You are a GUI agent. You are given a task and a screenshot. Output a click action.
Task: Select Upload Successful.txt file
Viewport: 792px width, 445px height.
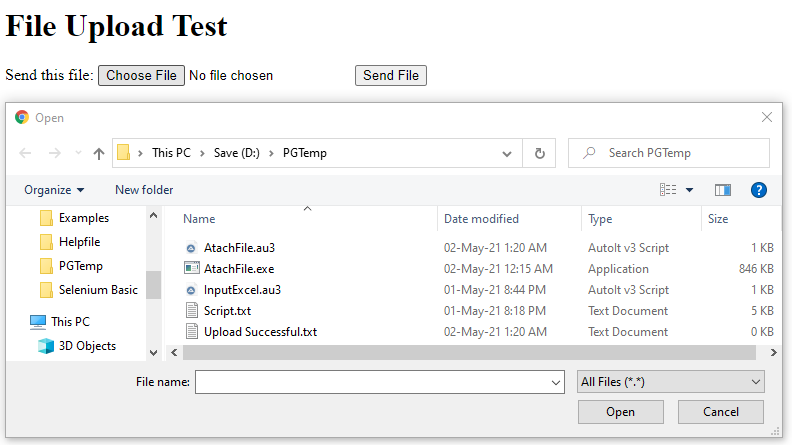pos(260,332)
